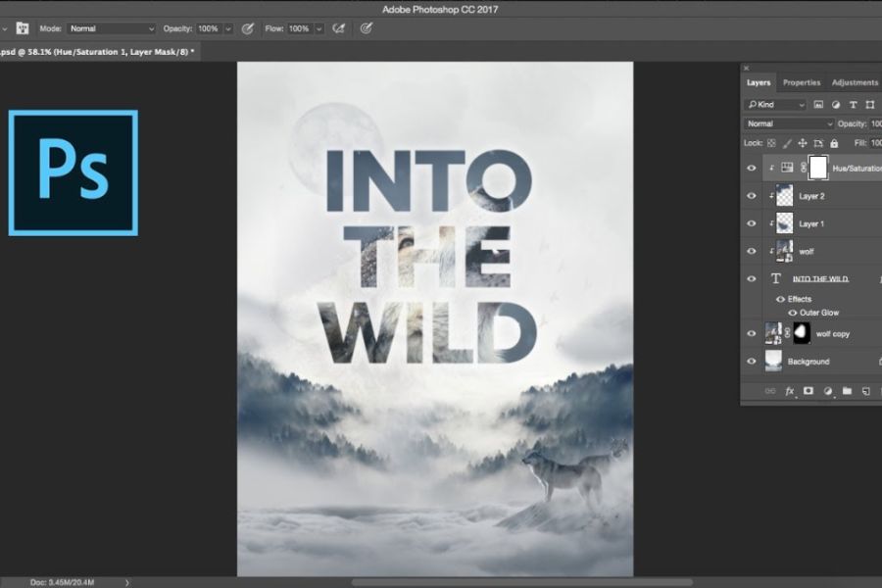Image resolution: width=882 pixels, height=588 pixels.
Task: Select the wolf copy layer name
Action: (832, 334)
